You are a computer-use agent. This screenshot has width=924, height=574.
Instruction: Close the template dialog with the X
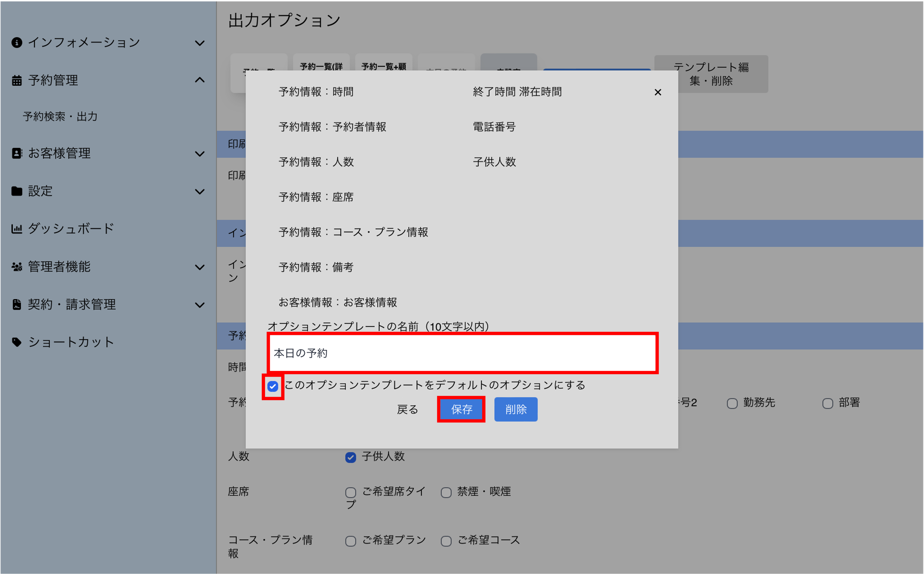pos(658,92)
